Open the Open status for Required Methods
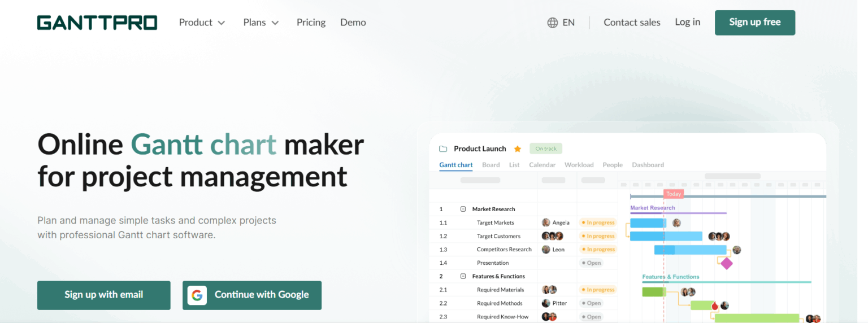Screen dimensions: 868x323 click(591, 303)
